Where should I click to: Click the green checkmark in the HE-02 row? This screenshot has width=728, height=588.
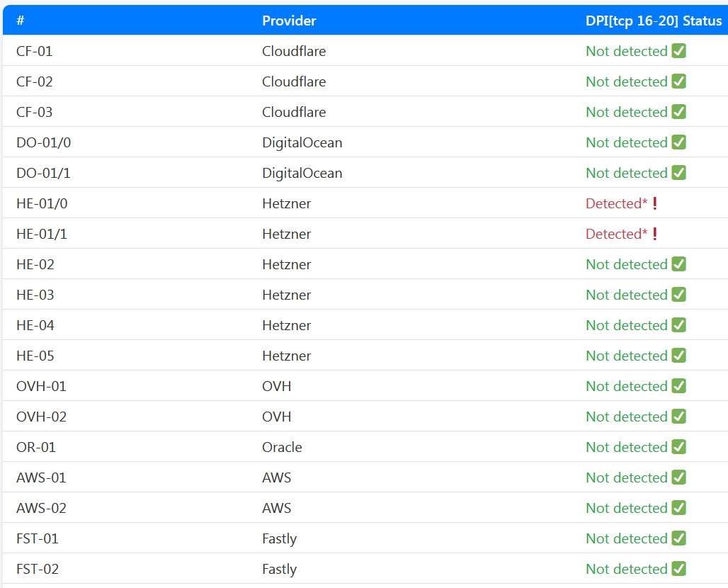pyautogui.click(x=679, y=264)
